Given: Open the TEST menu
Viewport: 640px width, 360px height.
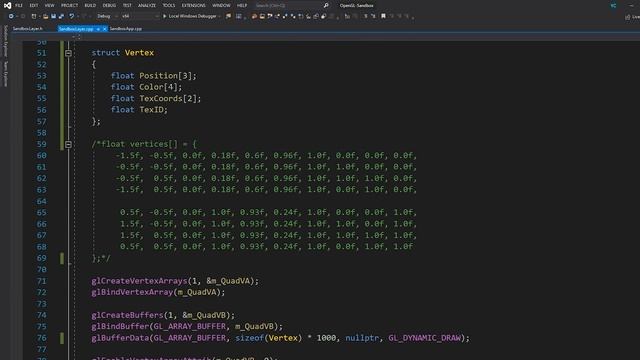Looking at the screenshot, I should pyautogui.click(x=127, y=6).
